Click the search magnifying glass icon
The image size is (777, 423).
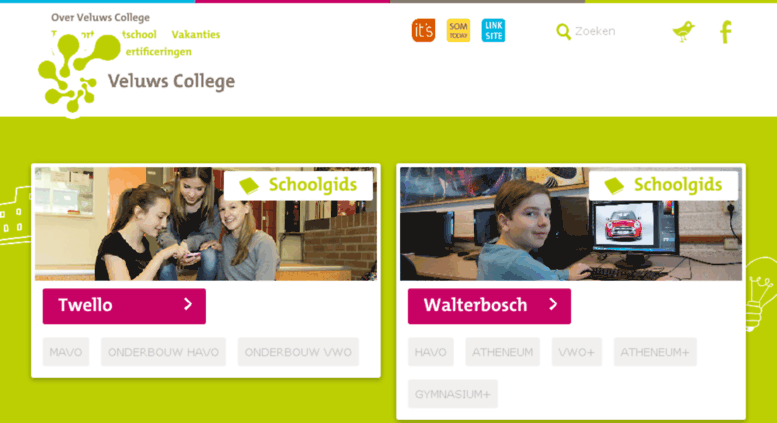point(563,32)
